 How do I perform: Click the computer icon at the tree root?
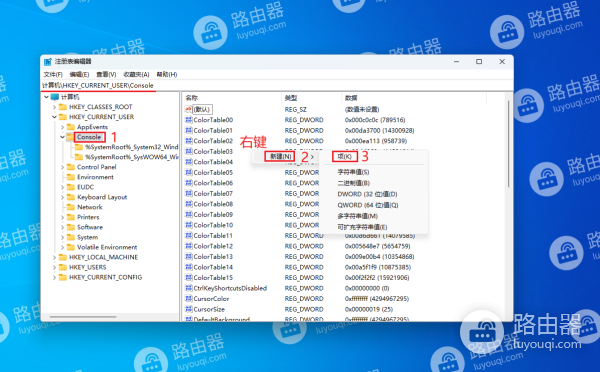[55, 97]
